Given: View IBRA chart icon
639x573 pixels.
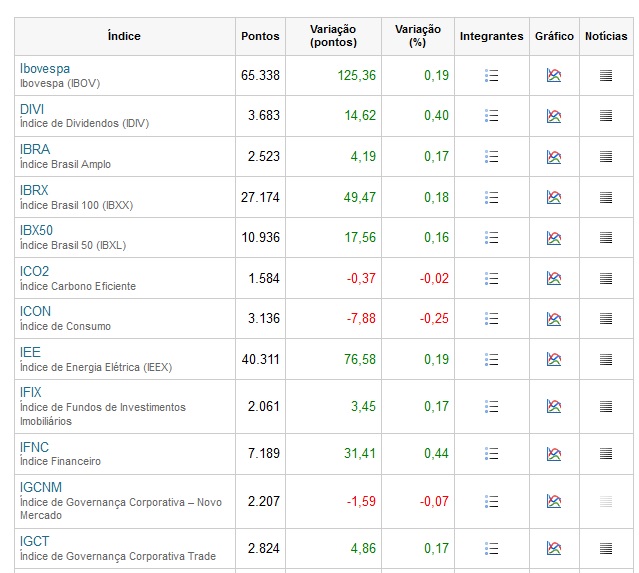Looking at the screenshot, I should (x=554, y=157).
